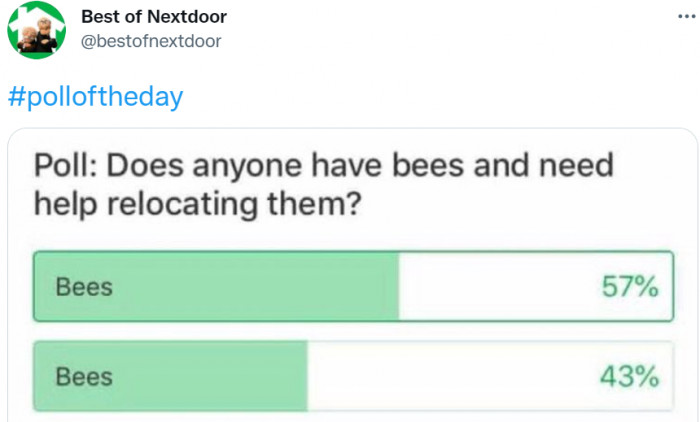Click the Best of Nextdoor profile avatar
Viewport: 700px width, 422px height.
37,32
